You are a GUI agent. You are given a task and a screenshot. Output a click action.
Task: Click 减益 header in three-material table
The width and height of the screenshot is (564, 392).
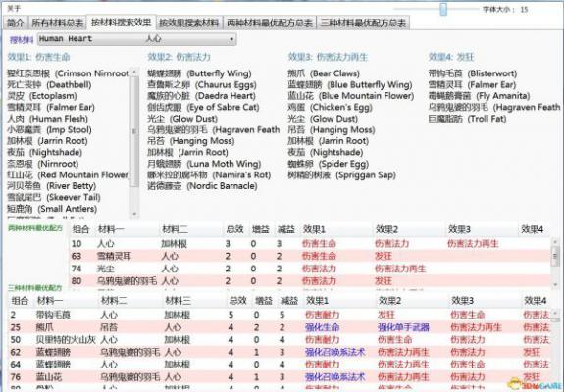(289, 301)
